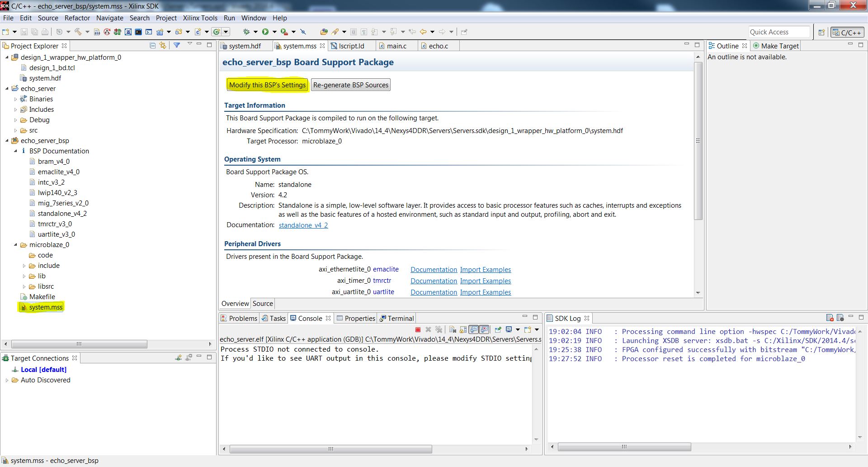Screen dimensions: 868x467
Task: Switch to the lscript.ld editor tab
Action: [x=351, y=46]
